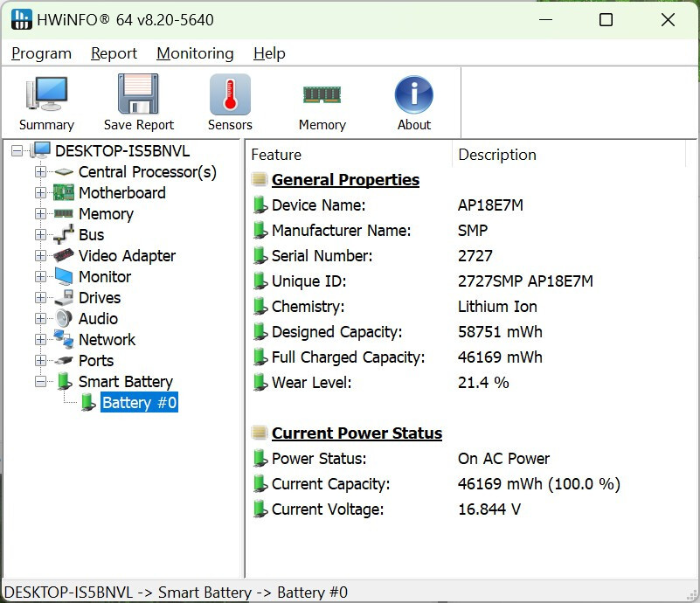Select the Network tree label

coord(107,340)
